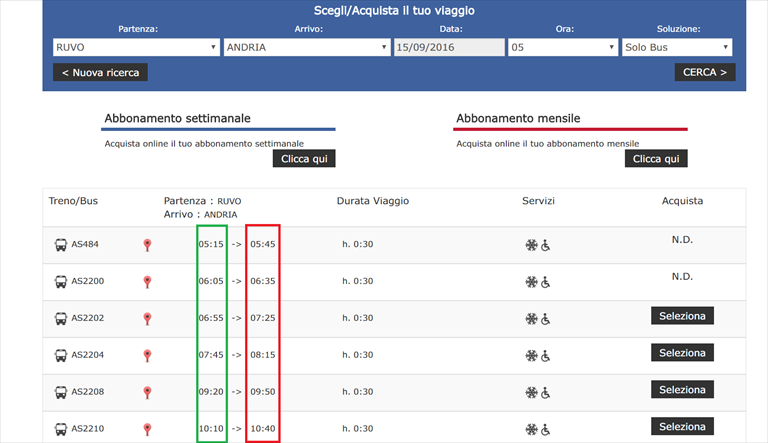Click arrival time 08:15
The image size is (768, 443).
(263, 355)
